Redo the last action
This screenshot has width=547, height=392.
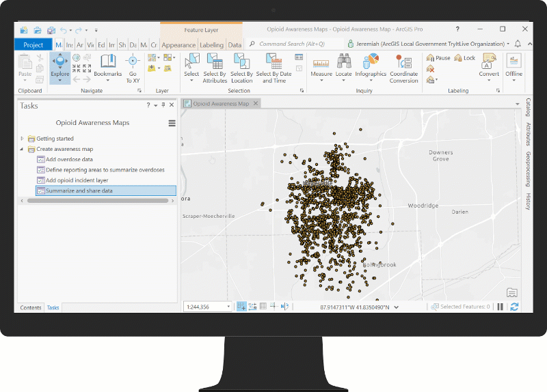[79, 30]
